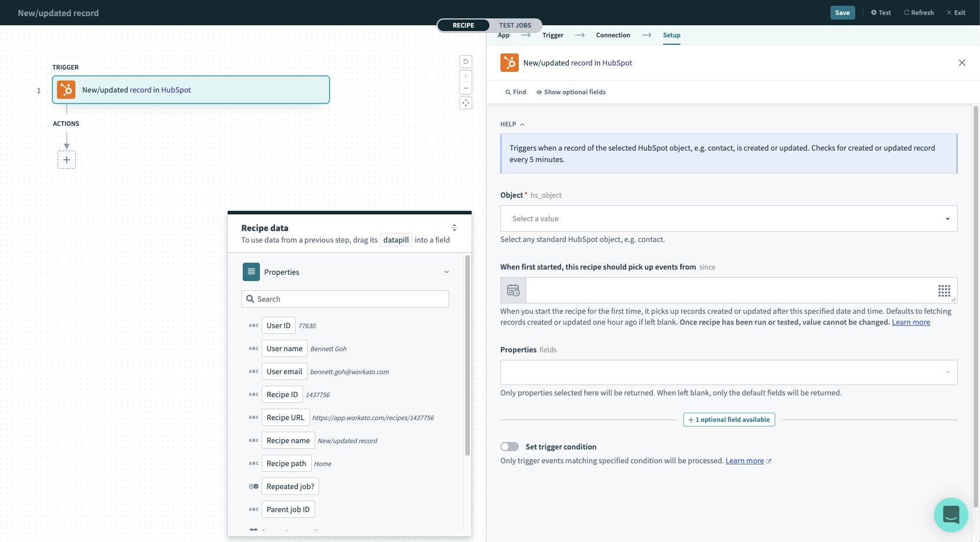Click the Search field in Recipe data panel
Image resolution: width=980 pixels, height=542 pixels.
pos(344,298)
